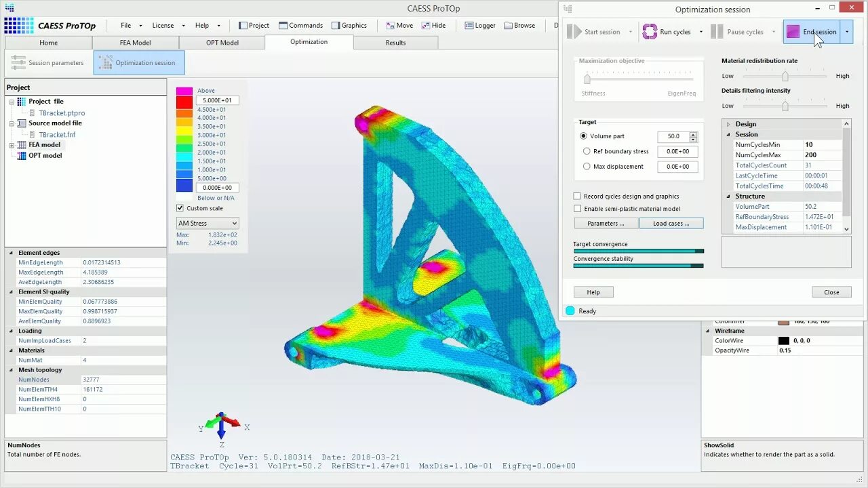Switch to the FEA Model tab
The width and height of the screenshot is (868, 488).
[136, 43]
